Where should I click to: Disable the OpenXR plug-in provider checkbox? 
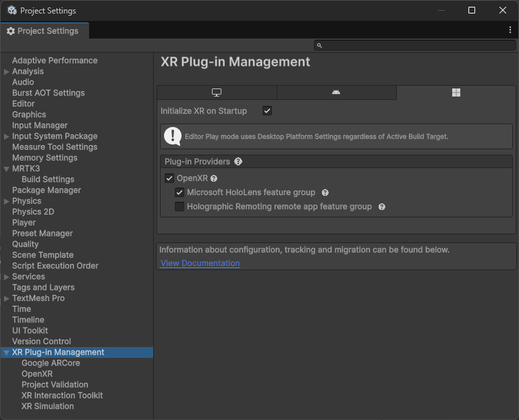pyautogui.click(x=169, y=179)
